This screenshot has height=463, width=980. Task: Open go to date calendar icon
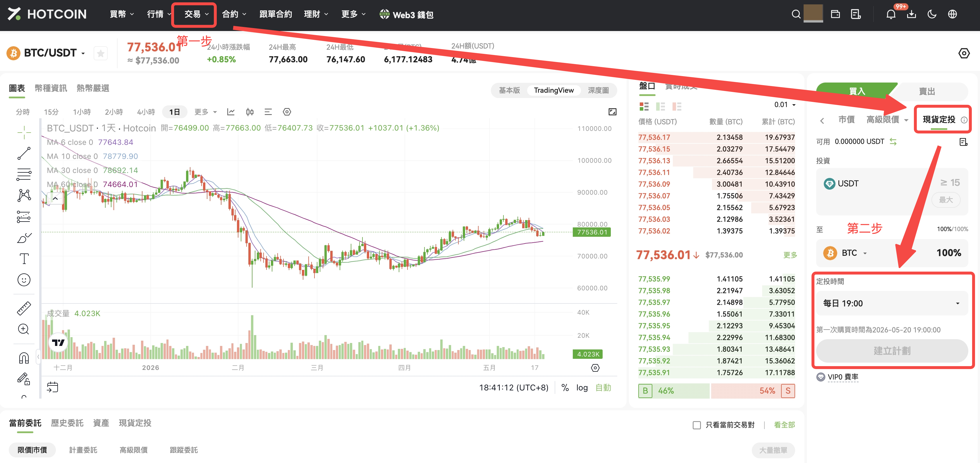52,387
